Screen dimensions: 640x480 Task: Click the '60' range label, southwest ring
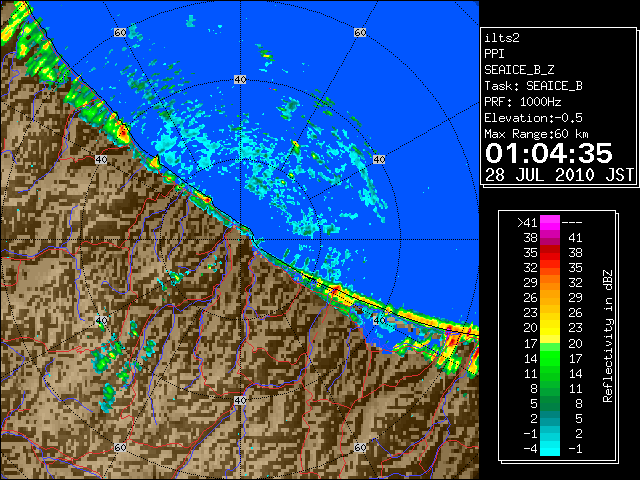click(x=120, y=447)
